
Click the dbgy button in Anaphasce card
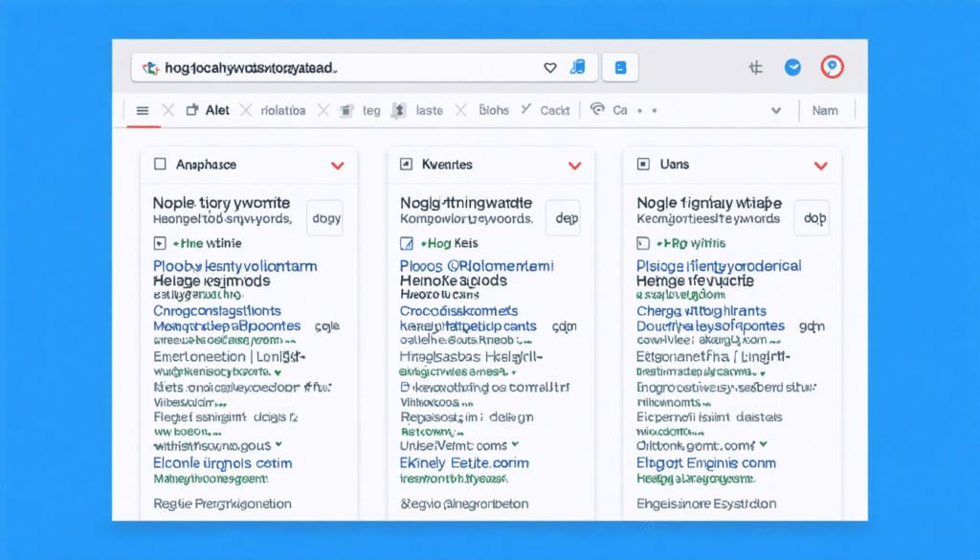[x=325, y=218]
